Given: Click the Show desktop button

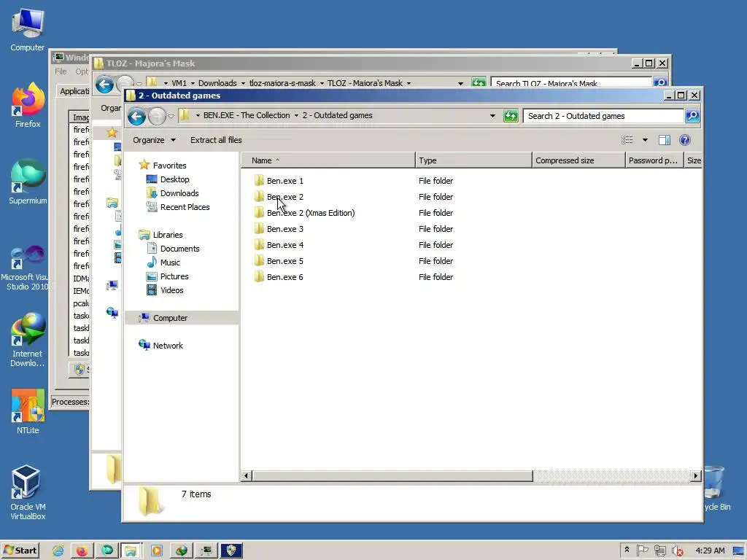Looking at the screenshot, I should click(738, 551).
